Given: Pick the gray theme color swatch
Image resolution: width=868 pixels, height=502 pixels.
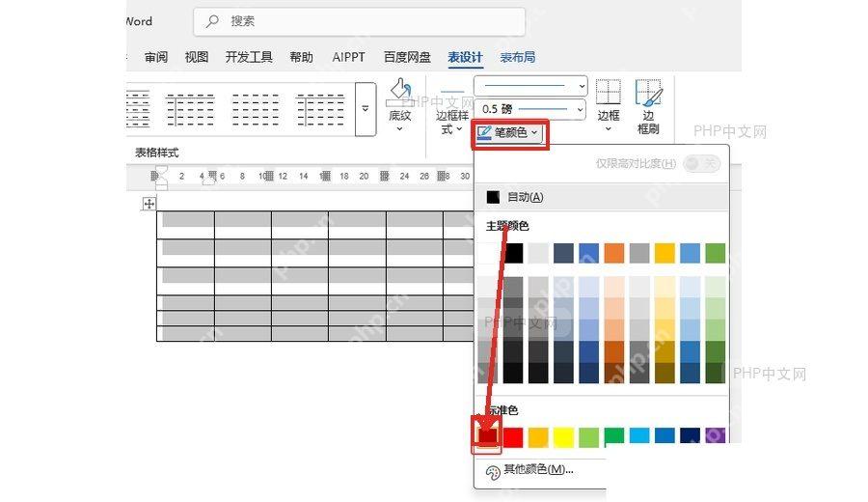Looking at the screenshot, I should point(639,253).
